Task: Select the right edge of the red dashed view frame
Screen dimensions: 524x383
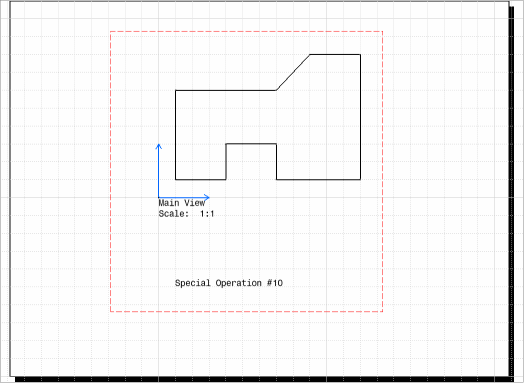Action: 383,171
